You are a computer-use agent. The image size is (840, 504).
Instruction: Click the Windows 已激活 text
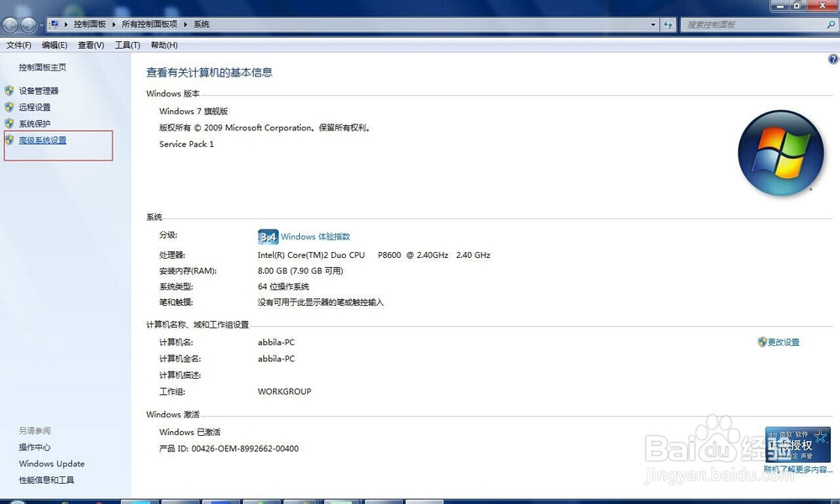click(x=190, y=433)
